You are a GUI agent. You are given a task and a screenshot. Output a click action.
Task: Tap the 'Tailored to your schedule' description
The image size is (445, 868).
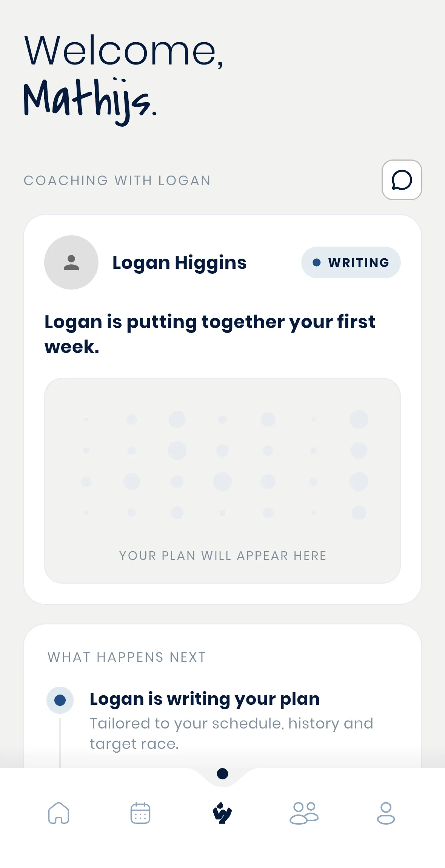click(x=231, y=733)
